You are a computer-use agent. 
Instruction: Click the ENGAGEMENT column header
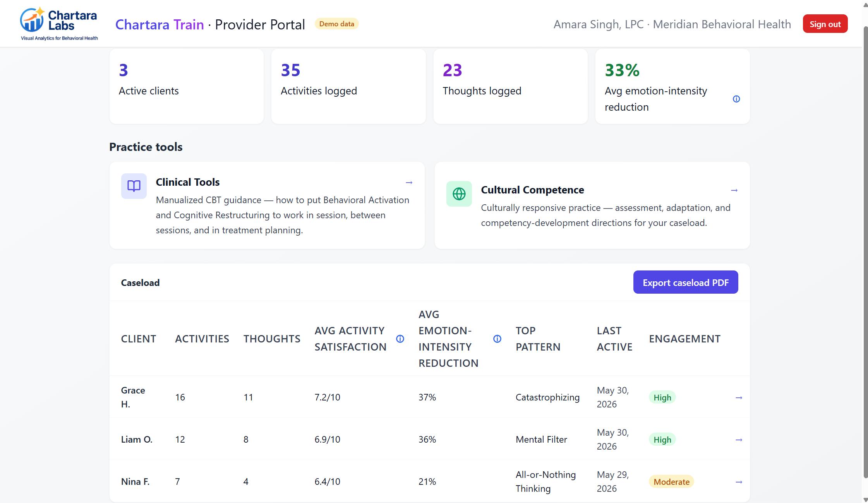(x=684, y=339)
